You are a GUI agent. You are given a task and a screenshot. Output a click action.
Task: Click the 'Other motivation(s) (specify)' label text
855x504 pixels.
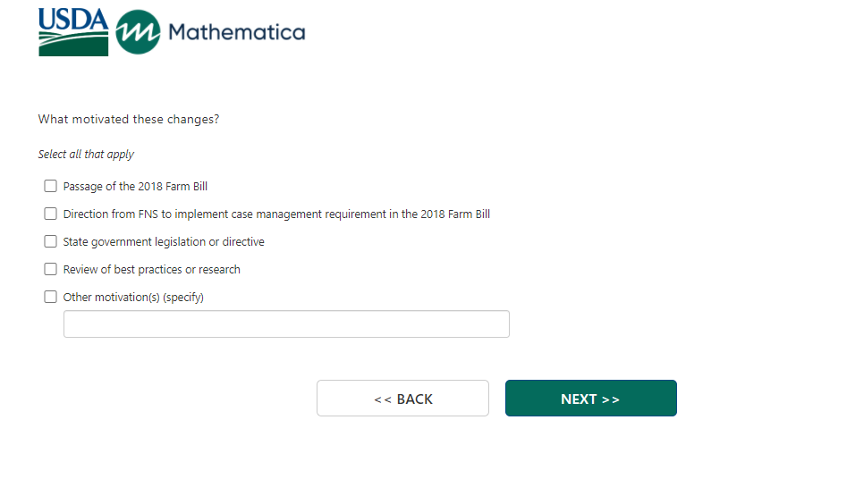point(133,298)
